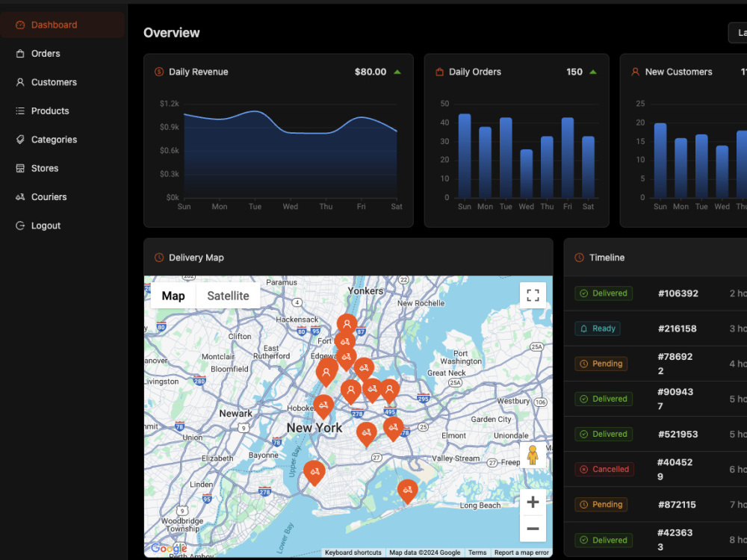747x560 pixels.
Task: Click the Categories tag icon
Action: pyautogui.click(x=20, y=140)
